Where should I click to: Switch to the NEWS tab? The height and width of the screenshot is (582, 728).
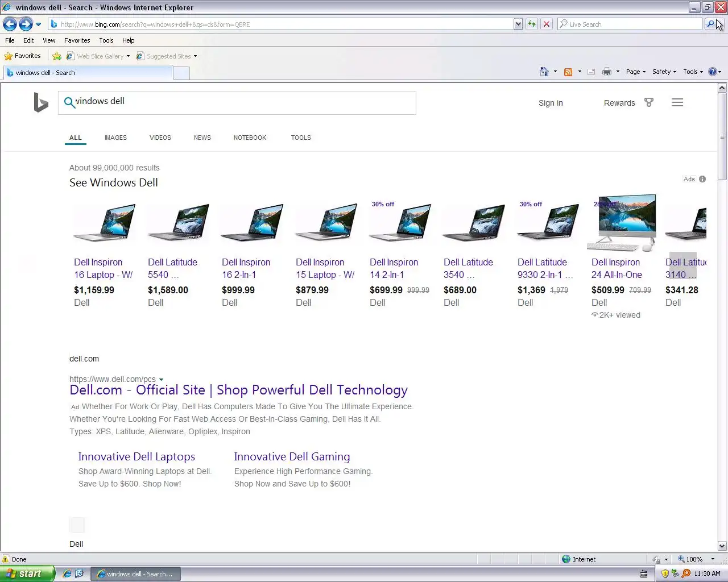pyautogui.click(x=202, y=138)
